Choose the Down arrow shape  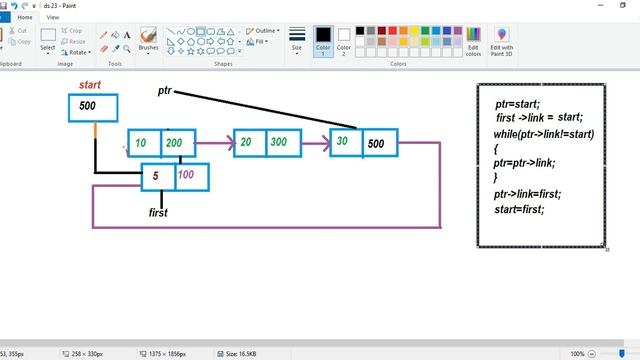(x=171, y=51)
